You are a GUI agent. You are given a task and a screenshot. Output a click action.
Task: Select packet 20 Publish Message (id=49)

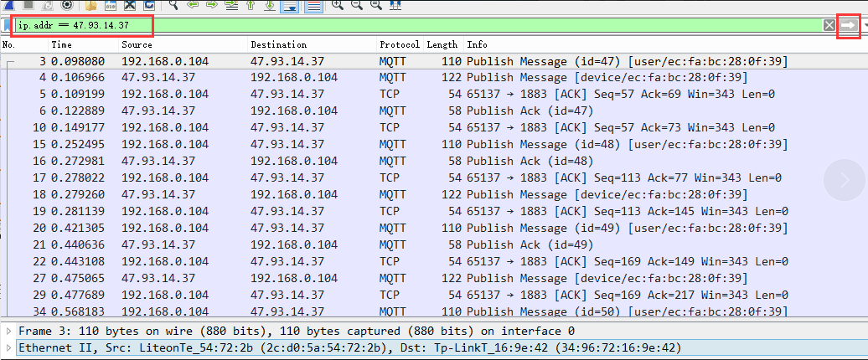click(434, 228)
